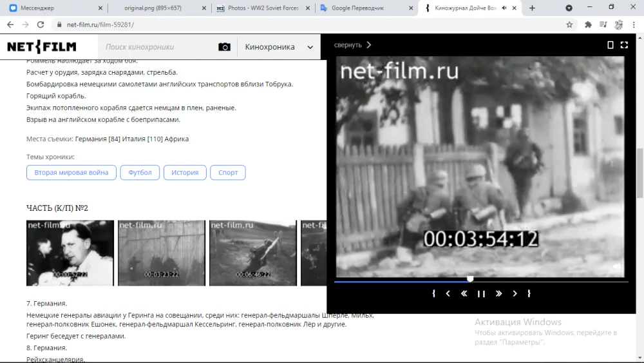Close the Киножурнал Дойче tab
Viewport: 644px width, 363px height.
pos(514,8)
